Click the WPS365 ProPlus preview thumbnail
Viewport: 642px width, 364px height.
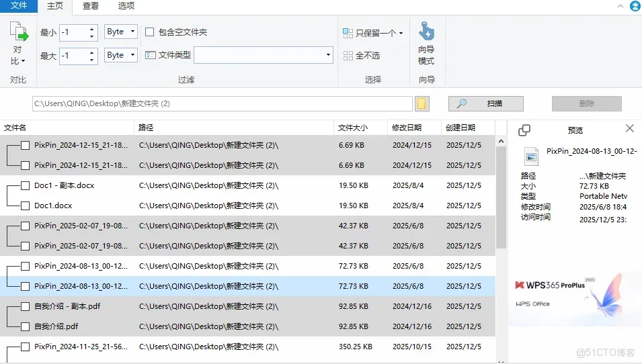click(575, 299)
